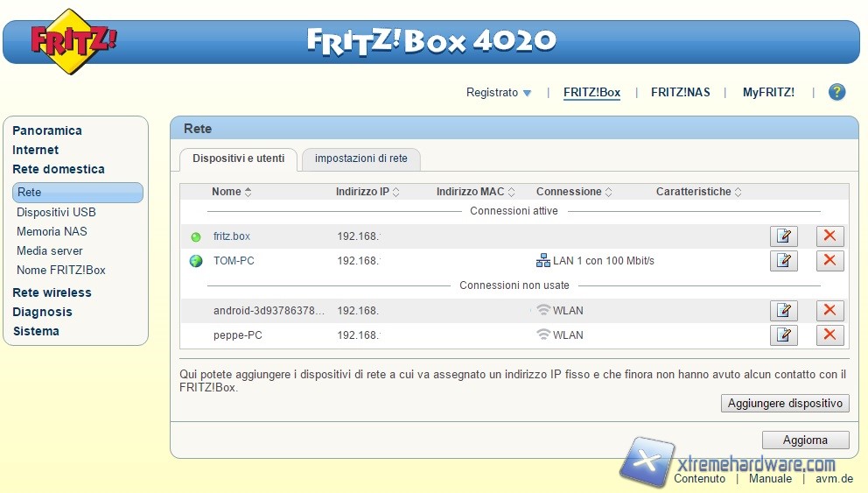Viewport: 868px width, 493px height.
Task: Sort devices by Nome column
Action: point(231,192)
